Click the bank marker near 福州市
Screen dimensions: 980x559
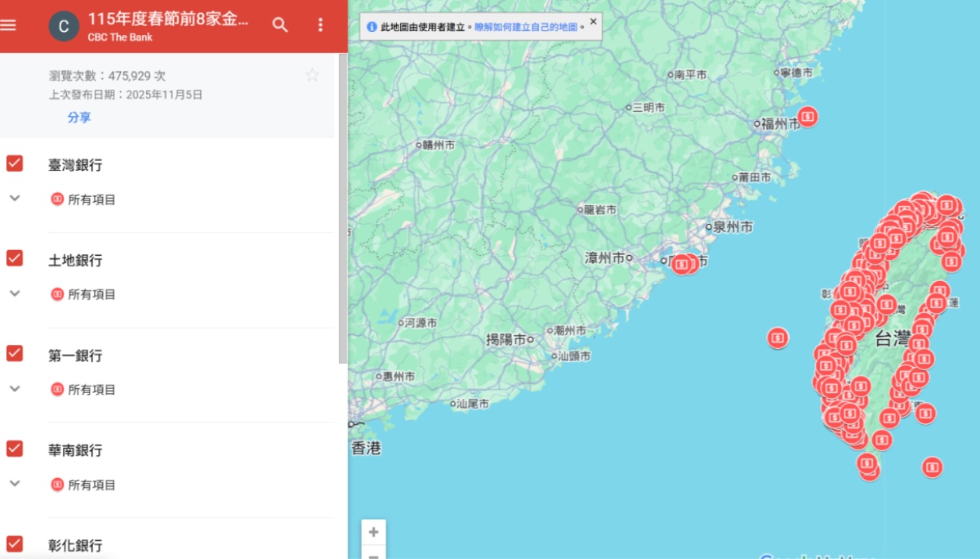(808, 117)
